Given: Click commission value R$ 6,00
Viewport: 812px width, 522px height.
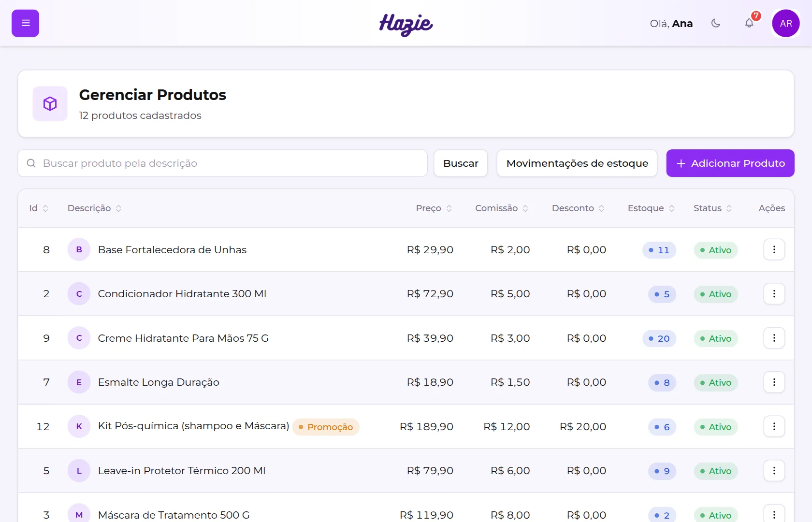Looking at the screenshot, I should [x=510, y=471].
